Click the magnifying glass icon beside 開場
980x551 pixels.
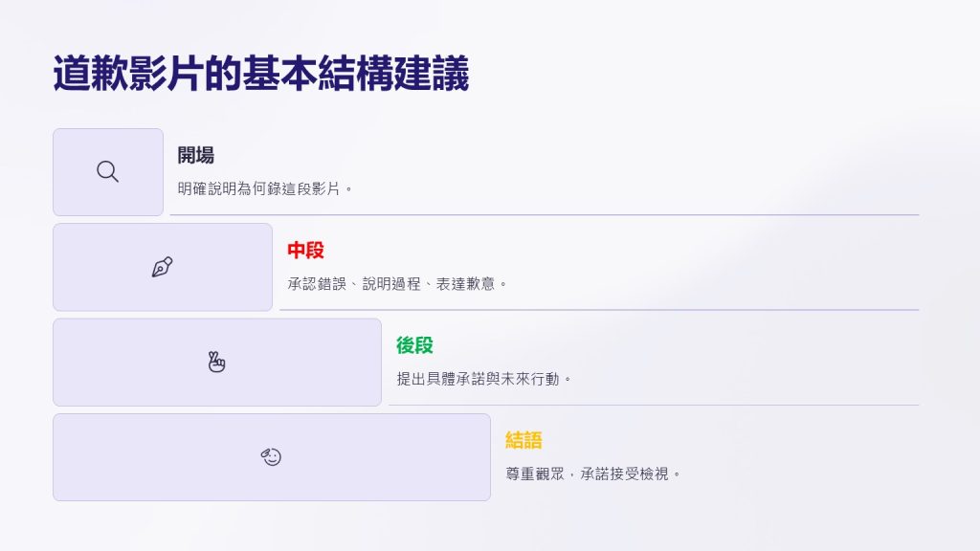(x=107, y=171)
